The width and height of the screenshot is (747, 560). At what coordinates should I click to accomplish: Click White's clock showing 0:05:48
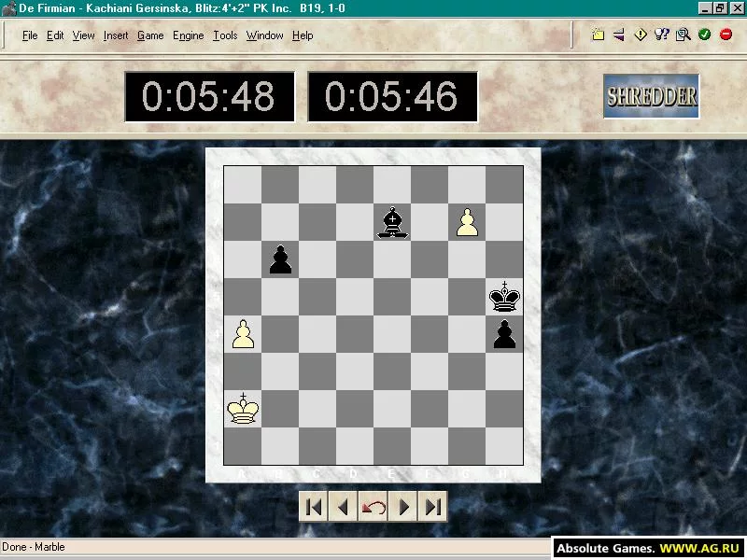pos(209,97)
